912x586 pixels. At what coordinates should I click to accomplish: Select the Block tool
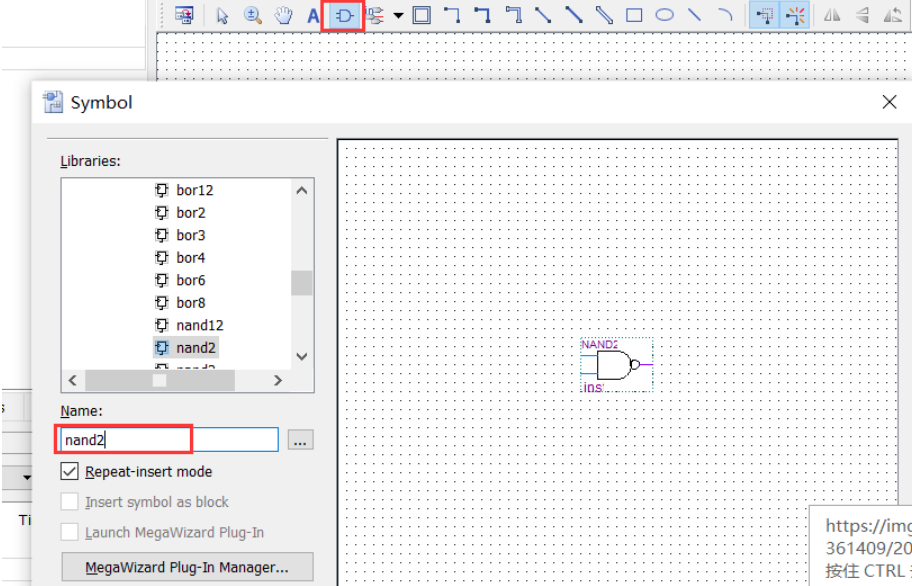[x=422, y=15]
